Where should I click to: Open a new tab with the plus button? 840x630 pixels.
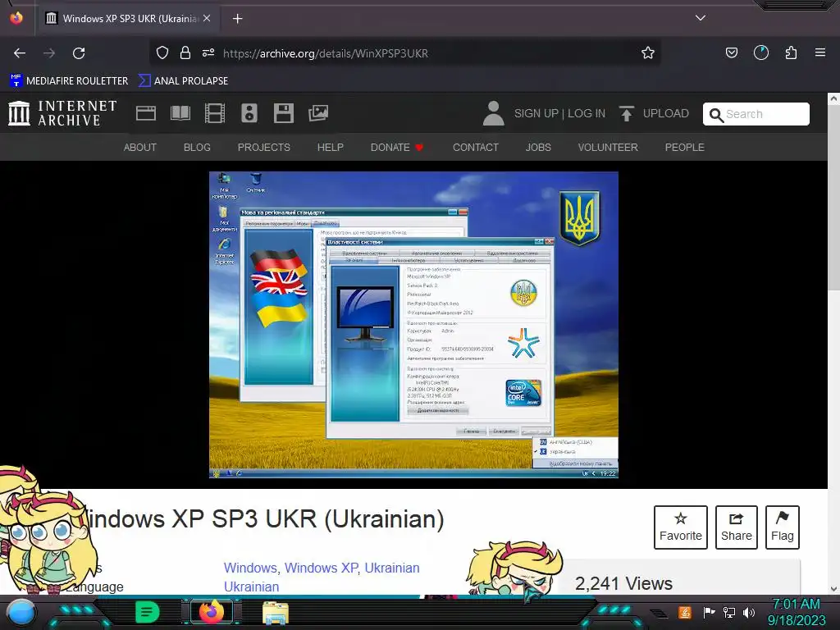click(237, 19)
